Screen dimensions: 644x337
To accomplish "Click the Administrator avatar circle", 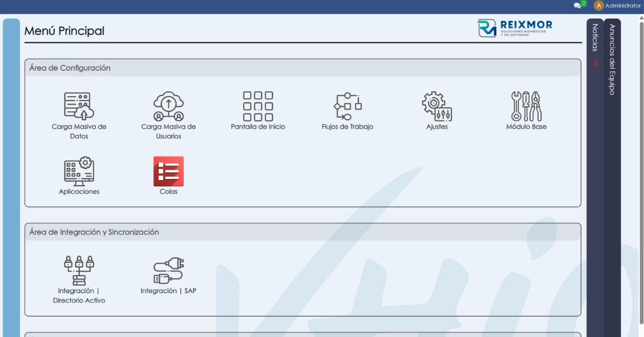I will tap(598, 5).
